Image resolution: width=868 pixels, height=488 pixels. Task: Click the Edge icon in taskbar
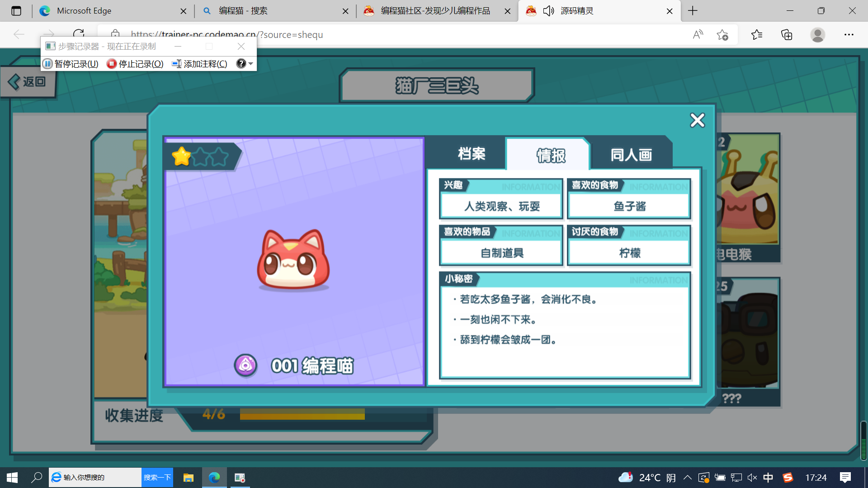(x=214, y=478)
